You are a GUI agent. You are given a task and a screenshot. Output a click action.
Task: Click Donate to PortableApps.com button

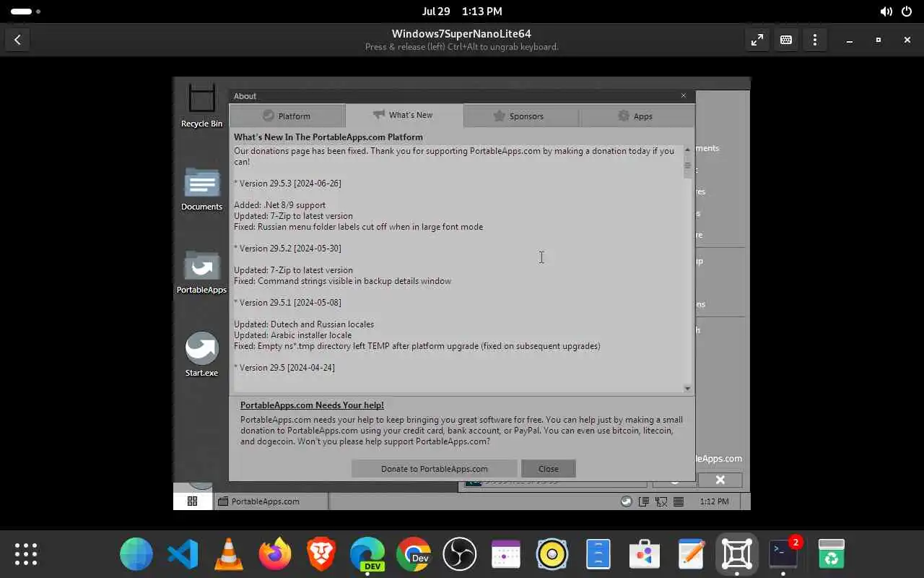pyautogui.click(x=434, y=468)
